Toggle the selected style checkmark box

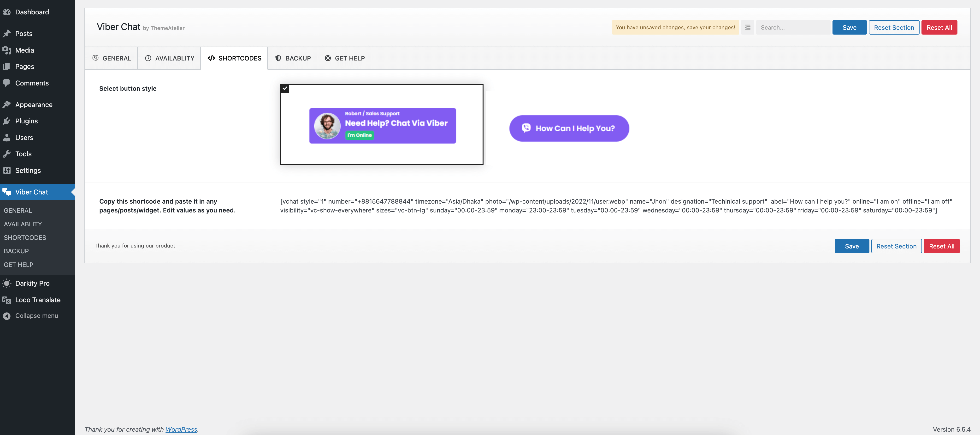click(x=284, y=88)
